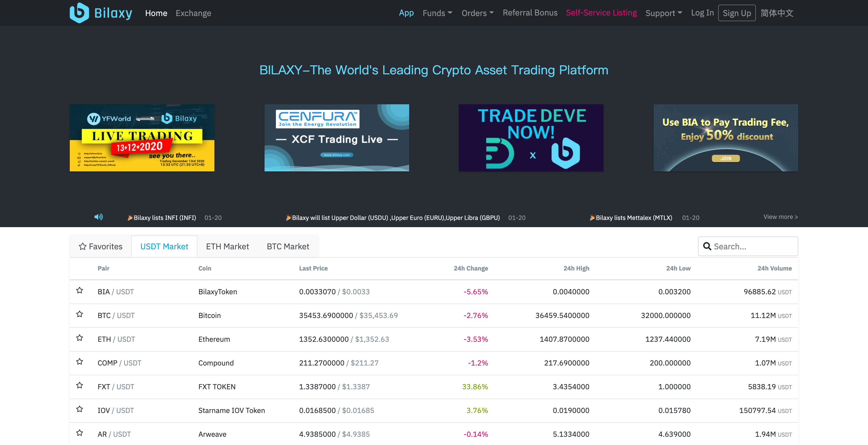Open the CENFURA XCF Trading Live banner
This screenshot has width=868, height=445.
coord(337,138)
